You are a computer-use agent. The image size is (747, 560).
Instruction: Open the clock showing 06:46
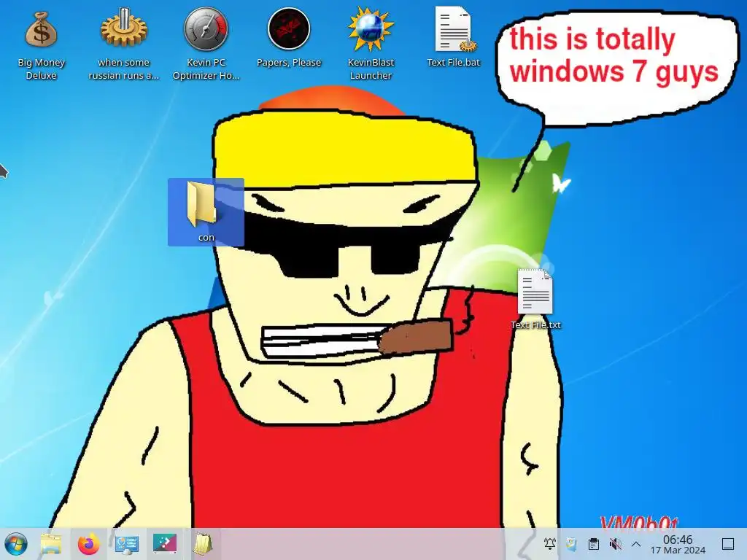coord(678,544)
